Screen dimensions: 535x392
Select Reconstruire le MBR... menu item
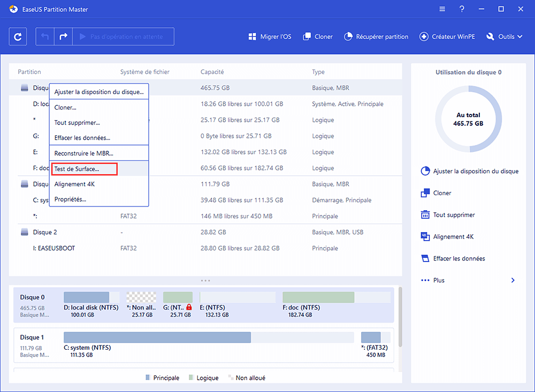click(99, 153)
